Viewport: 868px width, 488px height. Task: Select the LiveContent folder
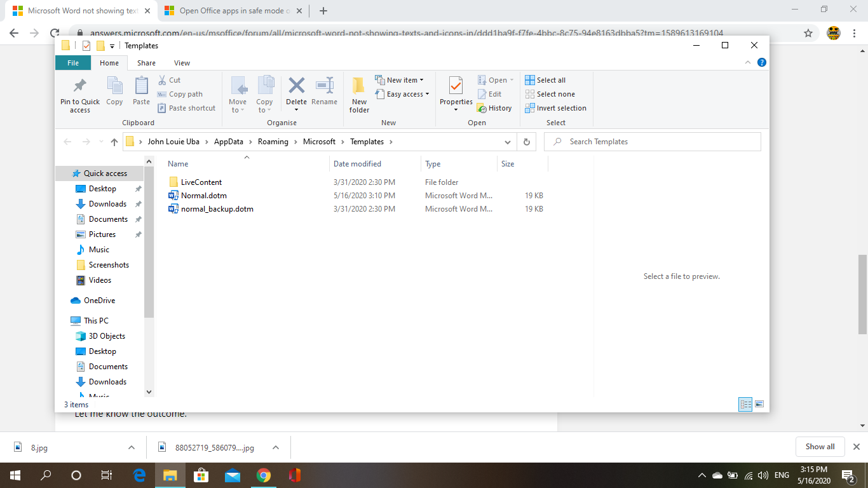[201, 182]
